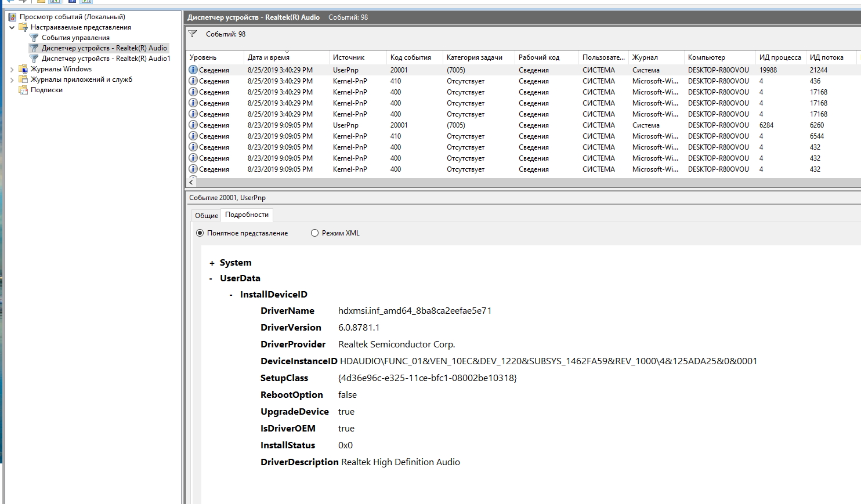The height and width of the screenshot is (504, 861).
Task: Click info icon of 8/23/2019 UserPnp 20001 event
Action: point(193,125)
